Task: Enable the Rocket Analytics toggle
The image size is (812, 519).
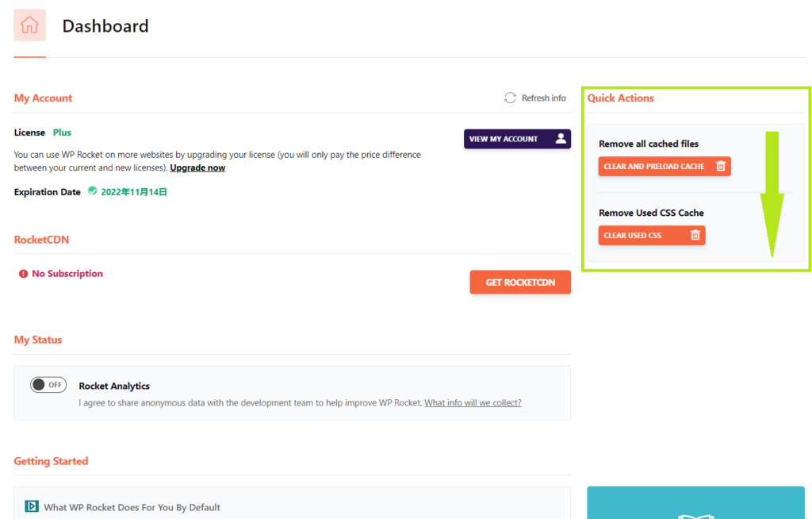Action: (x=48, y=385)
